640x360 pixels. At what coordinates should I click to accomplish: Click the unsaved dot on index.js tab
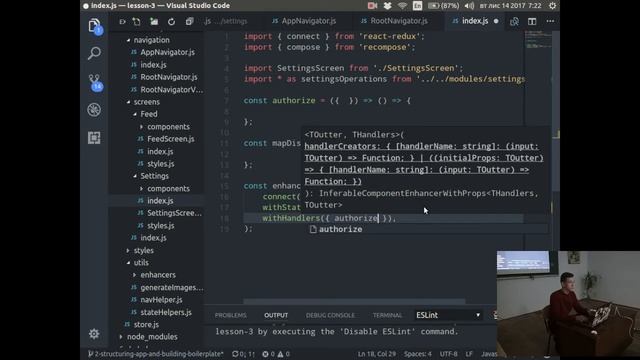pos(496,21)
